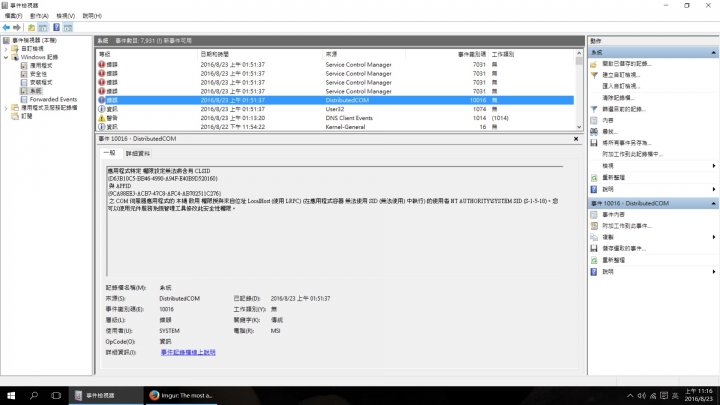Select the Kernel-General information event row

pyautogui.click(x=335, y=127)
